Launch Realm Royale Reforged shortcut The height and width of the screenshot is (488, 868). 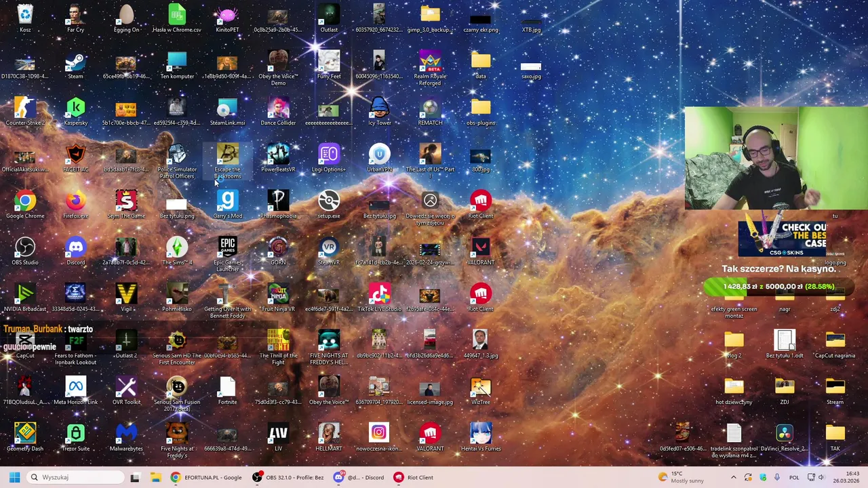pos(430,68)
